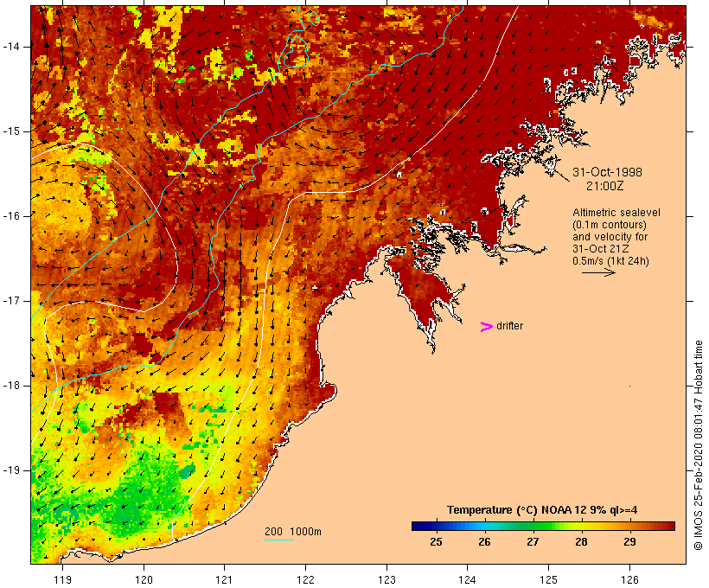The width and height of the screenshot is (709, 588).
Task: Click the latitude axis label '-16'
Action: 11,216
